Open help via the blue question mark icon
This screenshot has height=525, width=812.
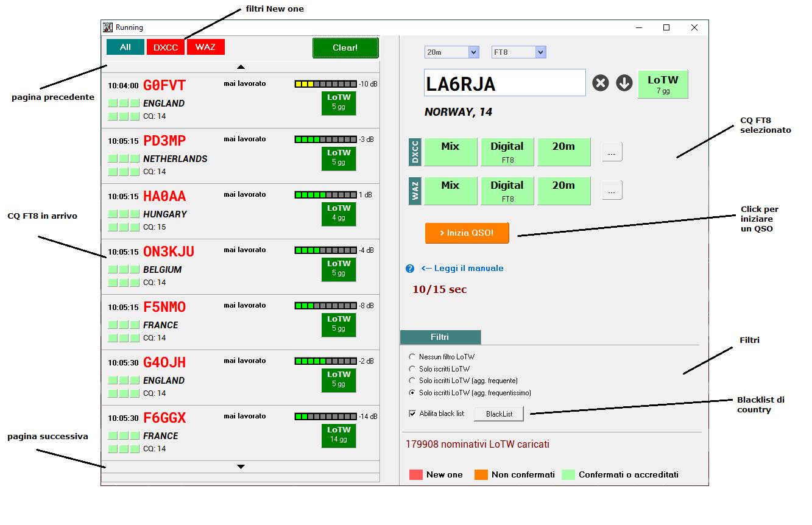(409, 268)
